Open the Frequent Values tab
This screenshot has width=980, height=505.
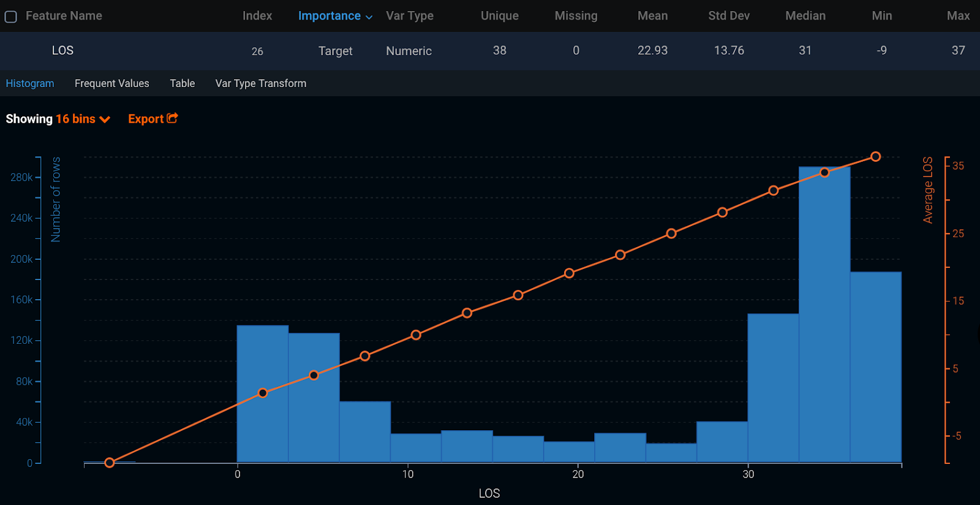click(112, 83)
